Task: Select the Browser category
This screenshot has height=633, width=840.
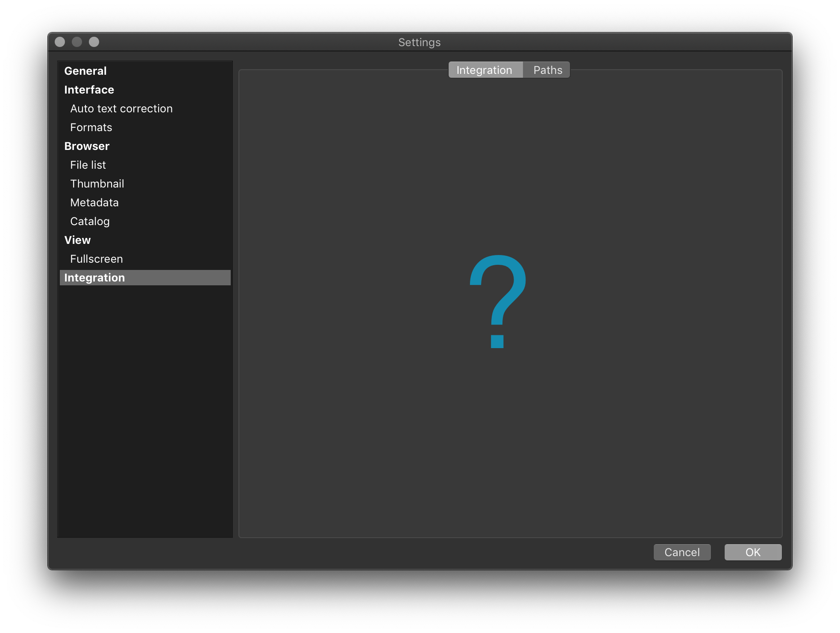Action: tap(87, 146)
